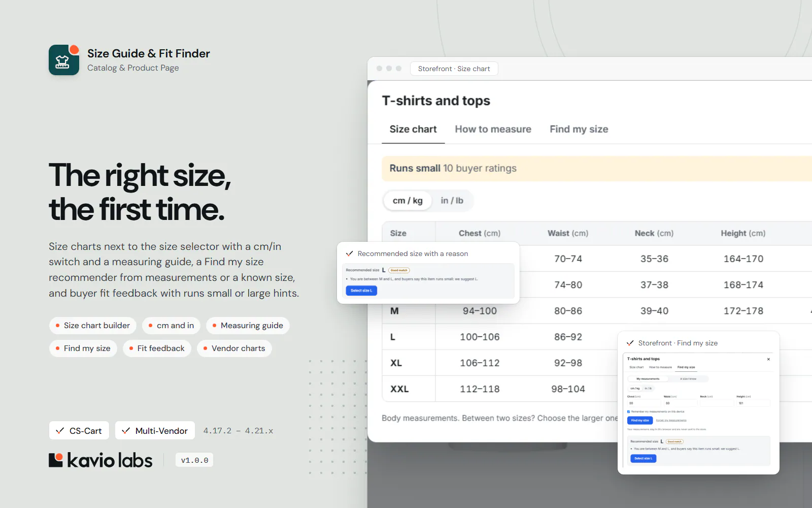812x508 pixels.
Task: Click the 'Neck (cm)' column header
Action: [654, 233]
